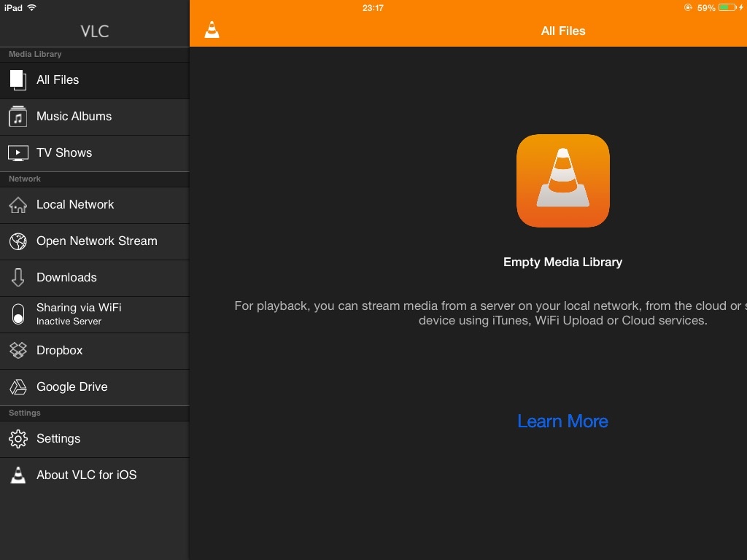The height and width of the screenshot is (560, 747).
Task: Select the Local Network house icon
Action: (x=18, y=205)
